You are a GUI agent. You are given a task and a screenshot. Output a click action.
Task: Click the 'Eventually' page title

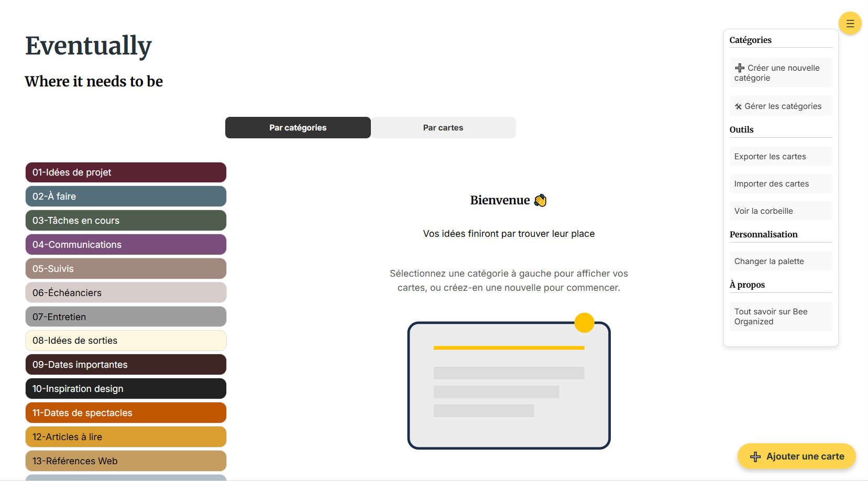89,46
